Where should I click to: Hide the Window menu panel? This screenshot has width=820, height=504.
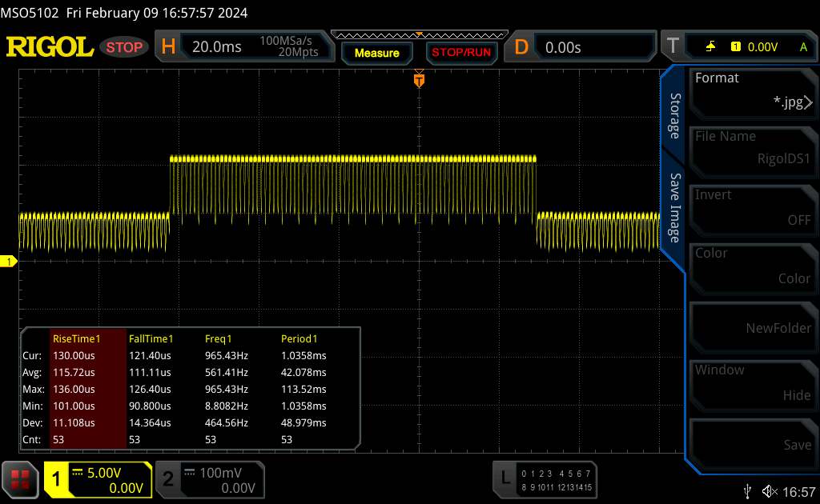(x=752, y=382)
